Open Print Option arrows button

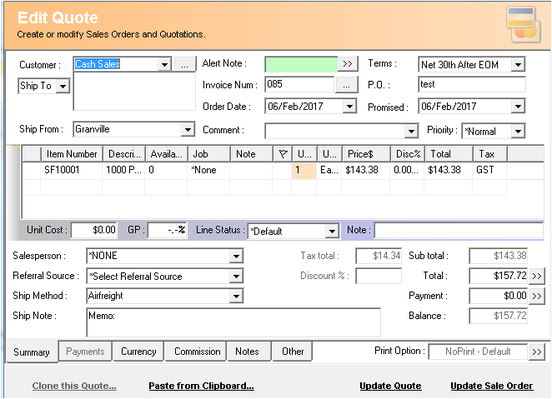click(537, 352)
